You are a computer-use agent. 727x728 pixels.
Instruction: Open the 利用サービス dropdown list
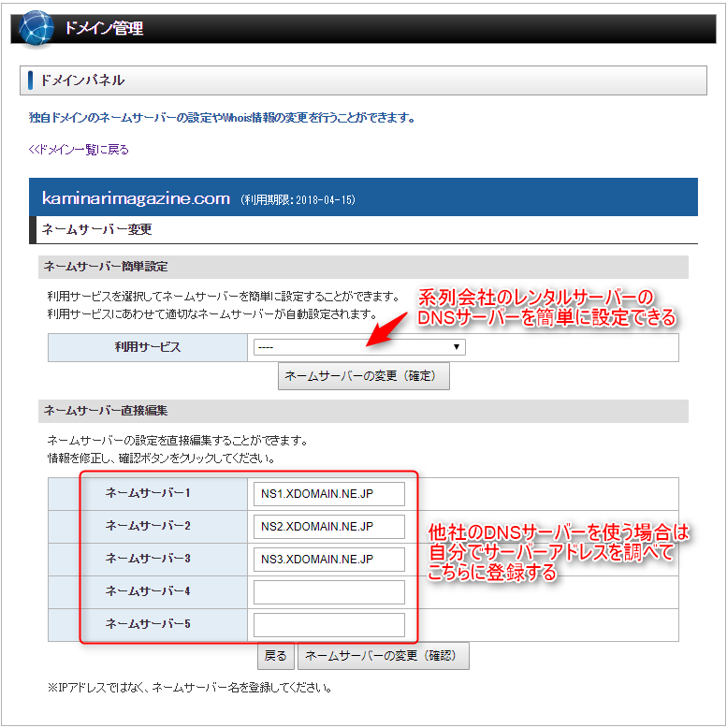pos(359,347)
